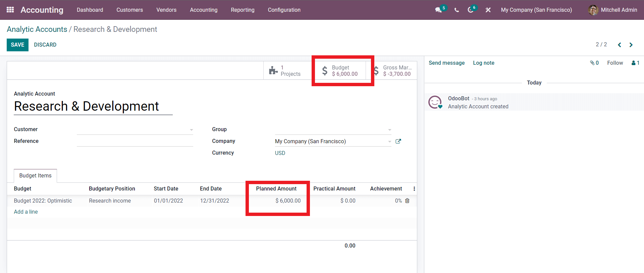This screenshot has height=273, width=644.
Task: Expand the Customer dropdown
Action: [191, 130]
